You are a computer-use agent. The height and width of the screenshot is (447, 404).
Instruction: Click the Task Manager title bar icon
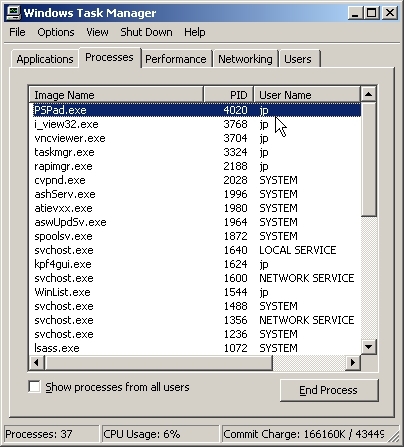[14, 13]
